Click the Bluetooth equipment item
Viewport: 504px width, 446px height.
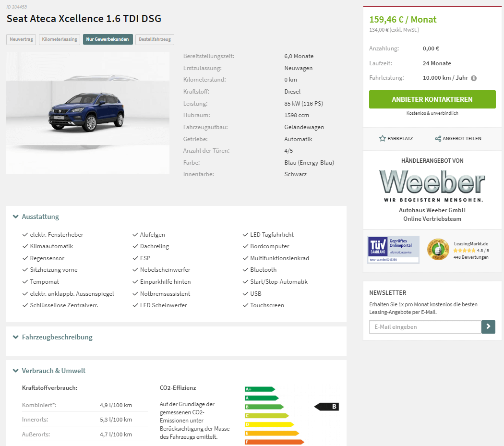click(x=263, y=270)
